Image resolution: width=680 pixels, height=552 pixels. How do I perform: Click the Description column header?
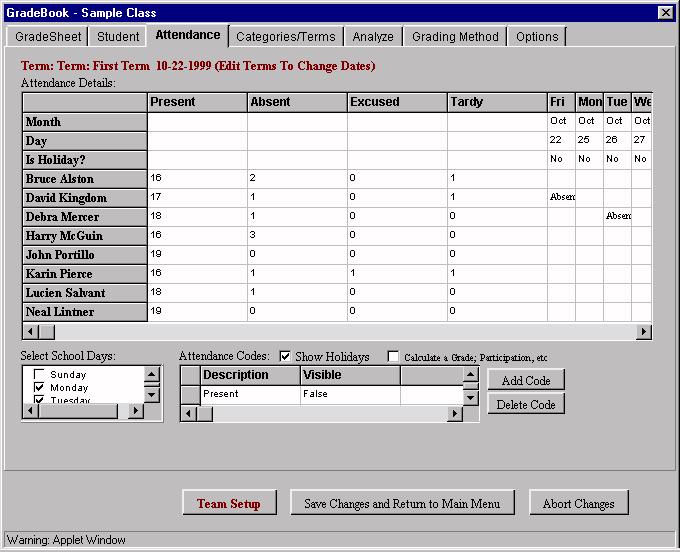(x=250, y=375)
